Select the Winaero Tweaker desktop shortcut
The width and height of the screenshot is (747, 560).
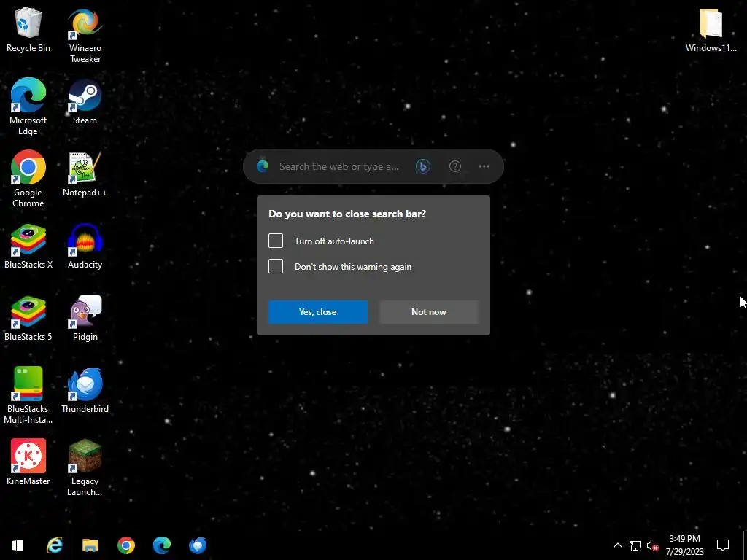tap(85, 35)
